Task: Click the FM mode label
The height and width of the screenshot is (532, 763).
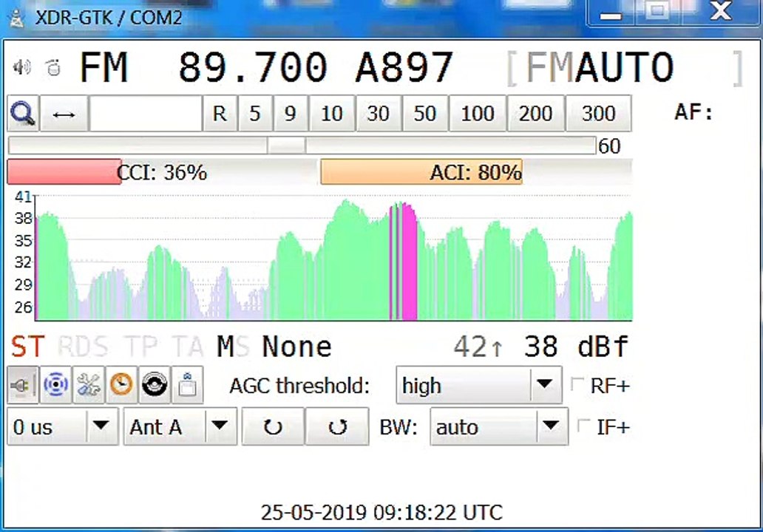Action: coord(104,67)
